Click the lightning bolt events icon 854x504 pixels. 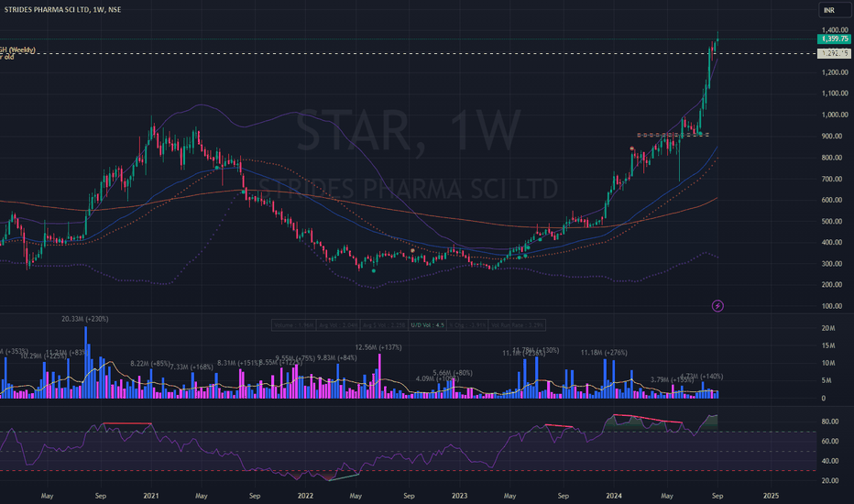click(717, 306)
